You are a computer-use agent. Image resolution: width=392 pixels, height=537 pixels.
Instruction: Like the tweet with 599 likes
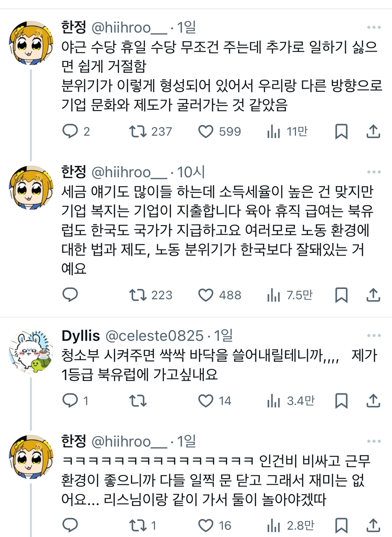206,131
